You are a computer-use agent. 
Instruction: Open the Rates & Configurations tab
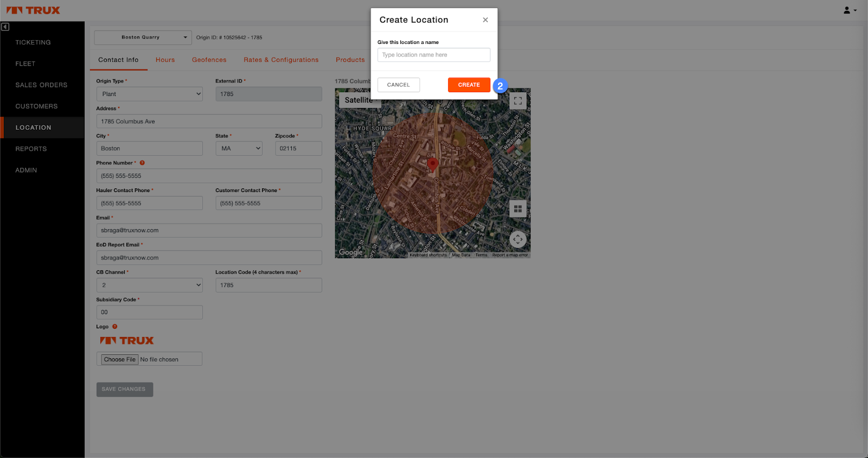point(281,60)
